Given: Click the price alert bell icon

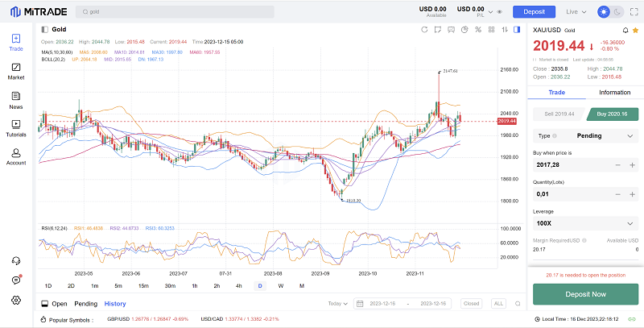Looking at the screenshot, I should (625, 30).
